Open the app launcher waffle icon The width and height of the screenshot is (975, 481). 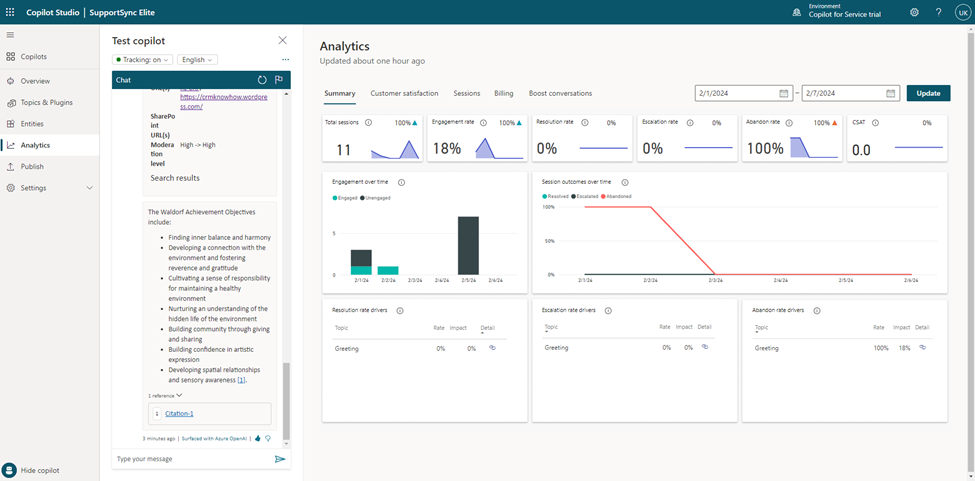10,12
